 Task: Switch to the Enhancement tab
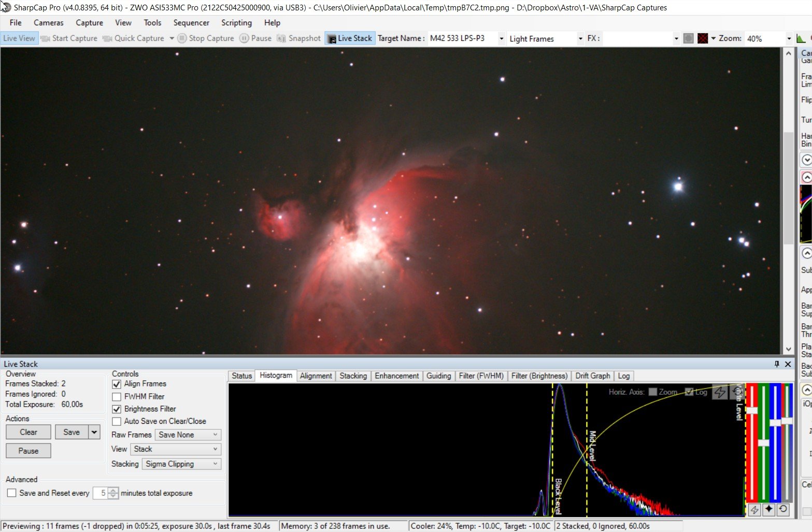coord(396,376)
